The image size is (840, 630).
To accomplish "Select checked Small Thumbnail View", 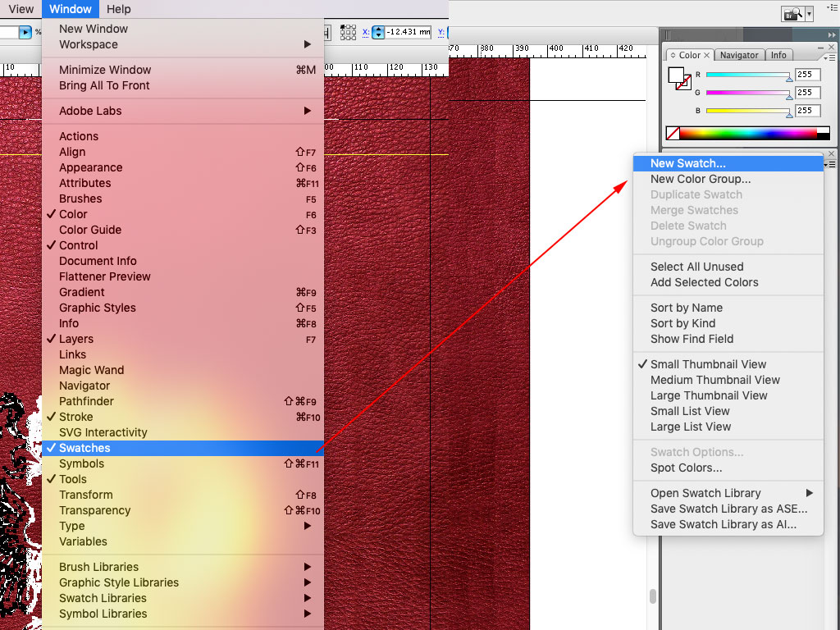I will coord(728,364).
